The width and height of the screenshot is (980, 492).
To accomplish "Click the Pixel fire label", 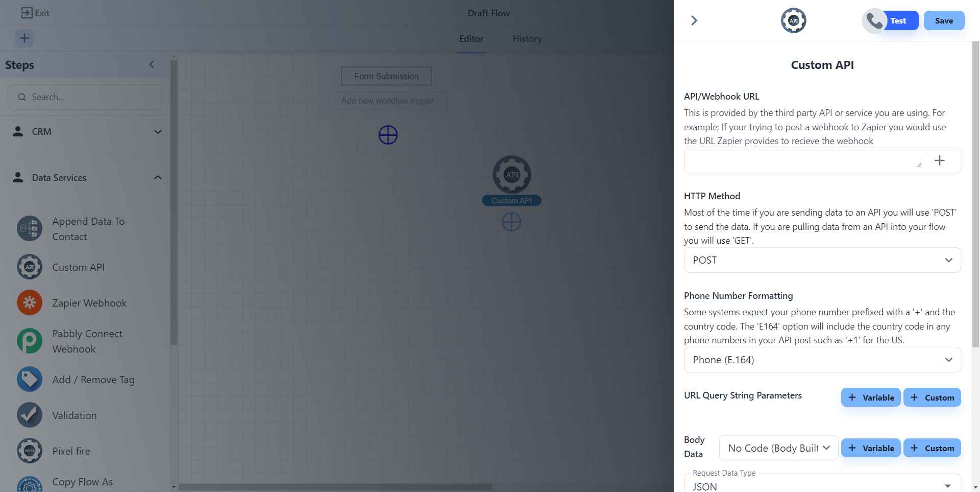I will [x=71, y=451].
